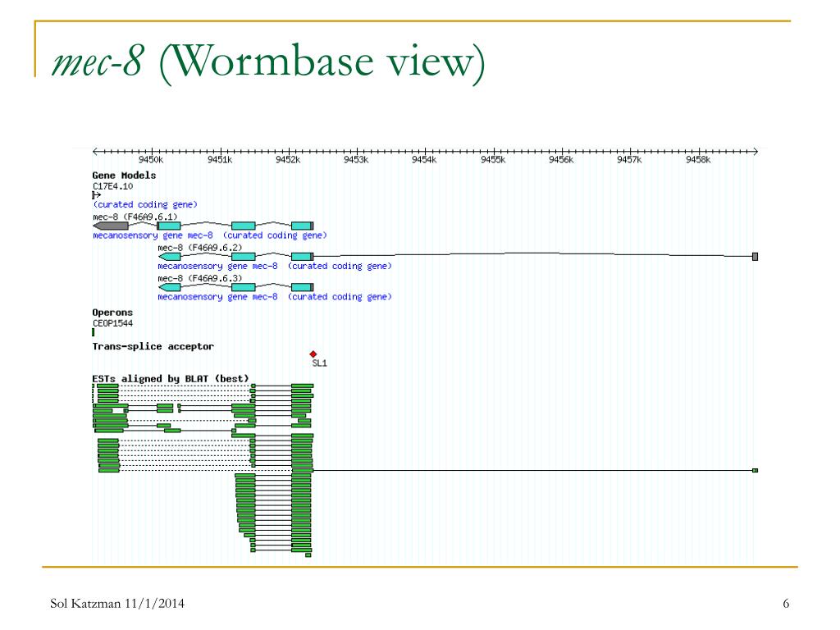Open the mec-8 (F46A9.6.1) gene label
Viewport: 840px width, 630px height.
click(x=135, y=217)
